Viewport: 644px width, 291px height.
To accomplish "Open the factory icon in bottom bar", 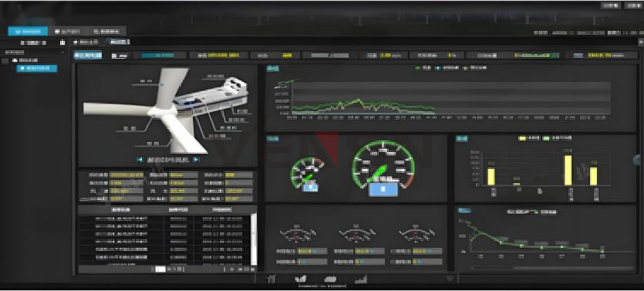I will click(301, 279).
